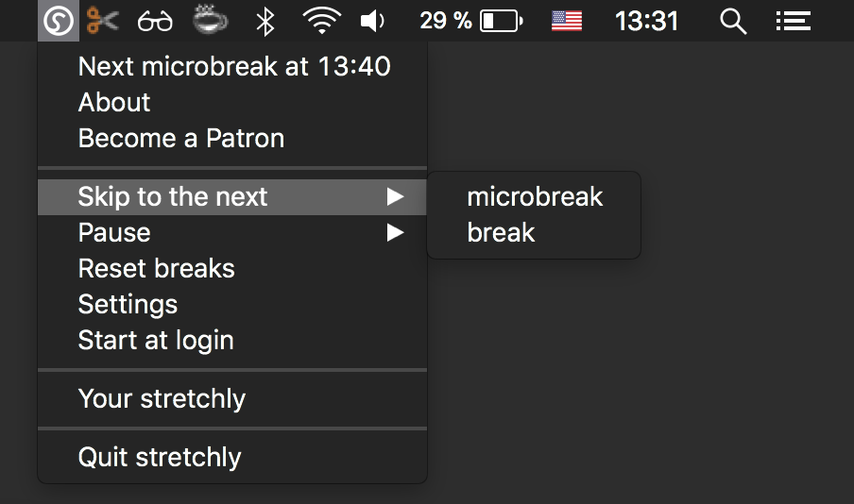Click the US flag input source icon
Screen dimensions: 854x504
click(567, 21)
